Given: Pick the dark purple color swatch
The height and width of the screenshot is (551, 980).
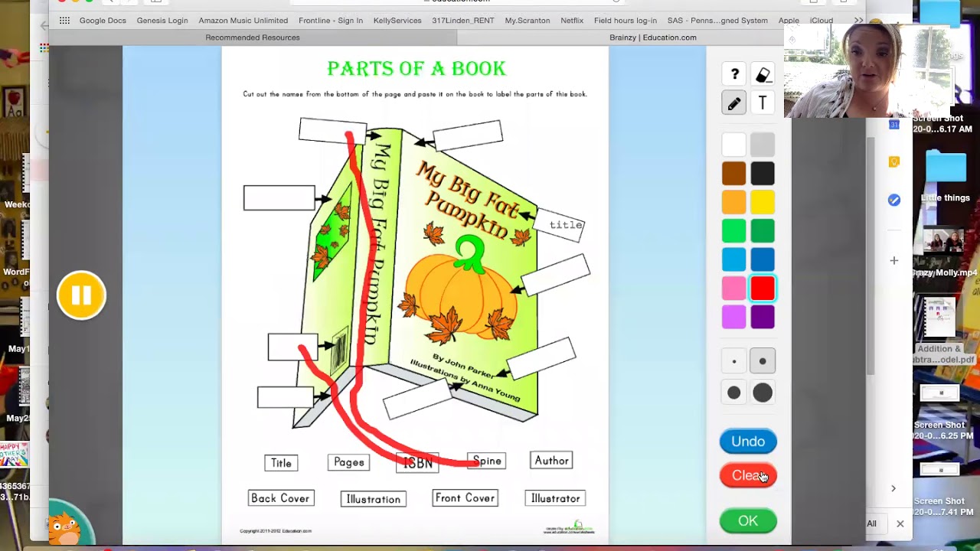Looking at the screenshot, I should tap(763, 317).
